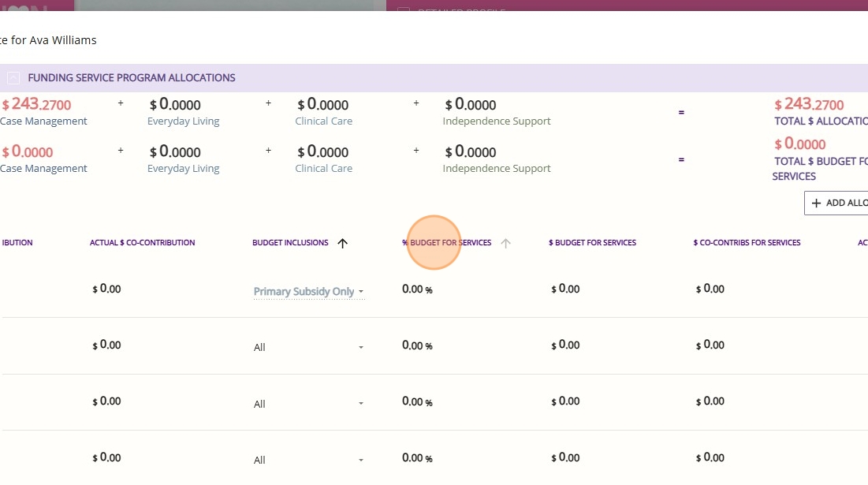Screen dimensions: 868x485
Task: Click the $243.2700 Case Management allocation amount
Action: tap(36, 105)
